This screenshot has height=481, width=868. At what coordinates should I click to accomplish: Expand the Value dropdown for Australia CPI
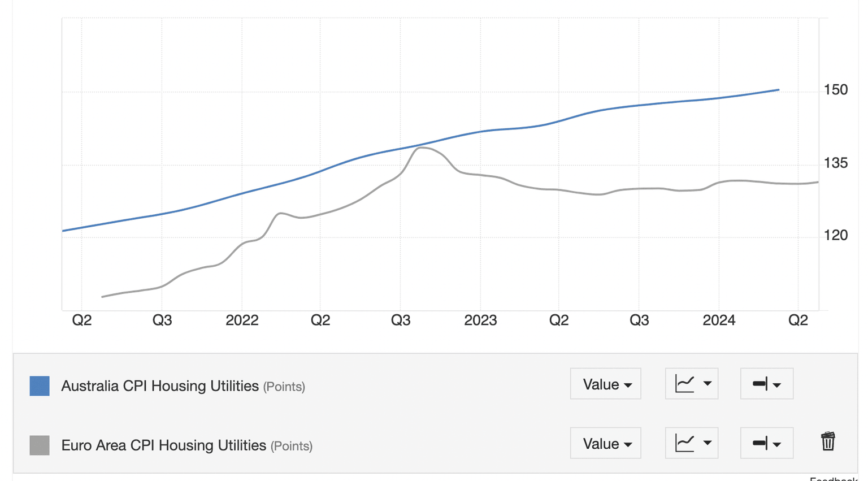click(606, 384)
